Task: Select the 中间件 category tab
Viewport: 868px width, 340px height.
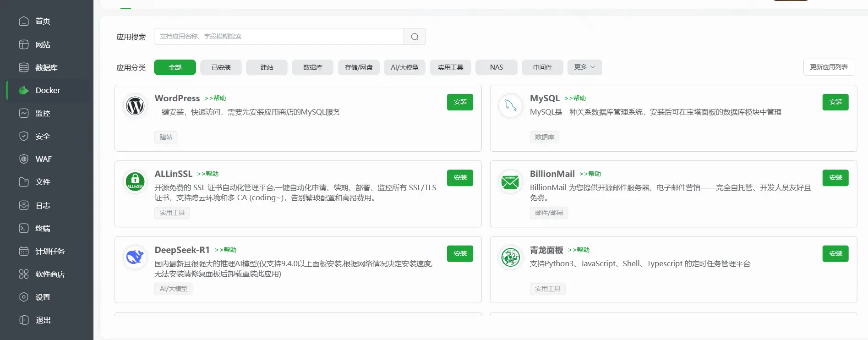Action: 542,67
